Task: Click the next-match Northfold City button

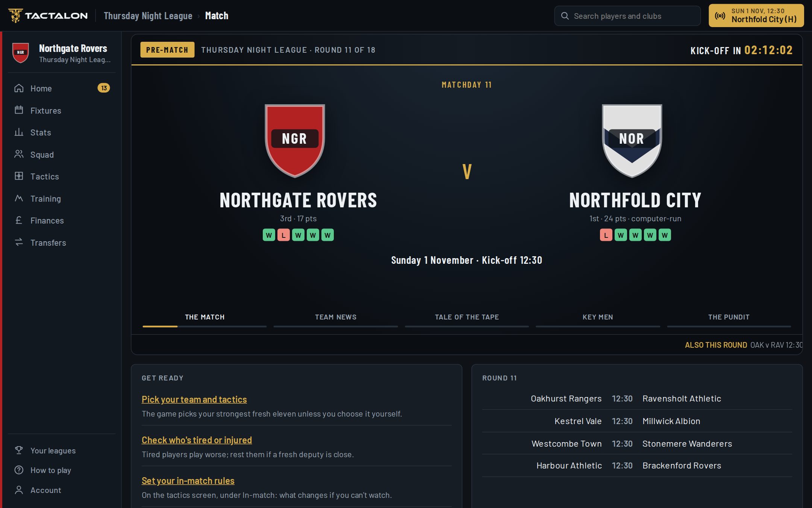Action: click(x=756, y=15)
